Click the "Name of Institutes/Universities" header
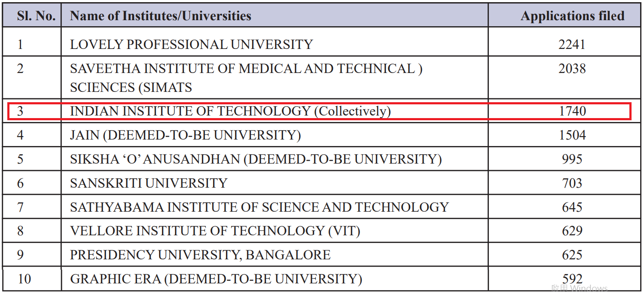 [160, 16]
